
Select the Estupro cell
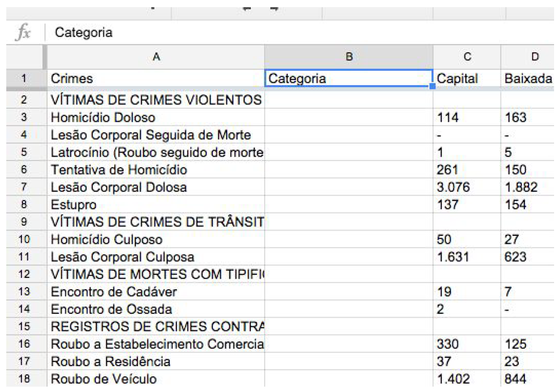156,205
